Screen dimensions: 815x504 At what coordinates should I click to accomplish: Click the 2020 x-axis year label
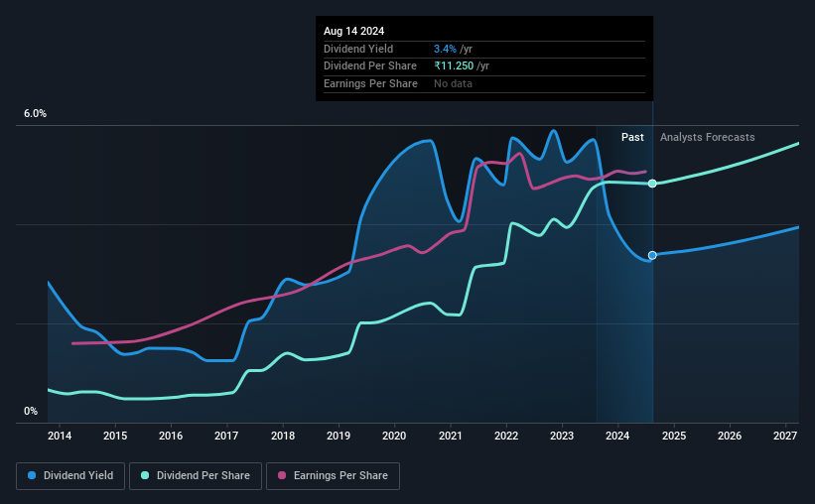pyautogui.click(x=394, y=436)
